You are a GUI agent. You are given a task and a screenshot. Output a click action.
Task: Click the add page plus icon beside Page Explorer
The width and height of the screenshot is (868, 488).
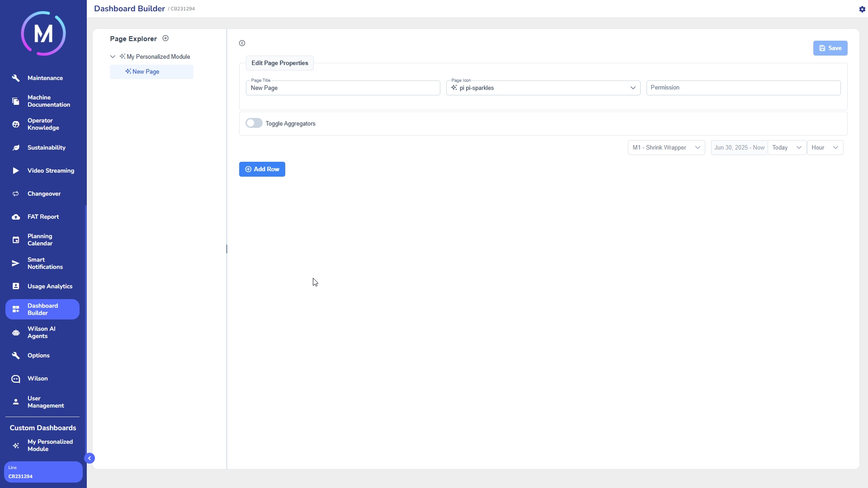165,38
